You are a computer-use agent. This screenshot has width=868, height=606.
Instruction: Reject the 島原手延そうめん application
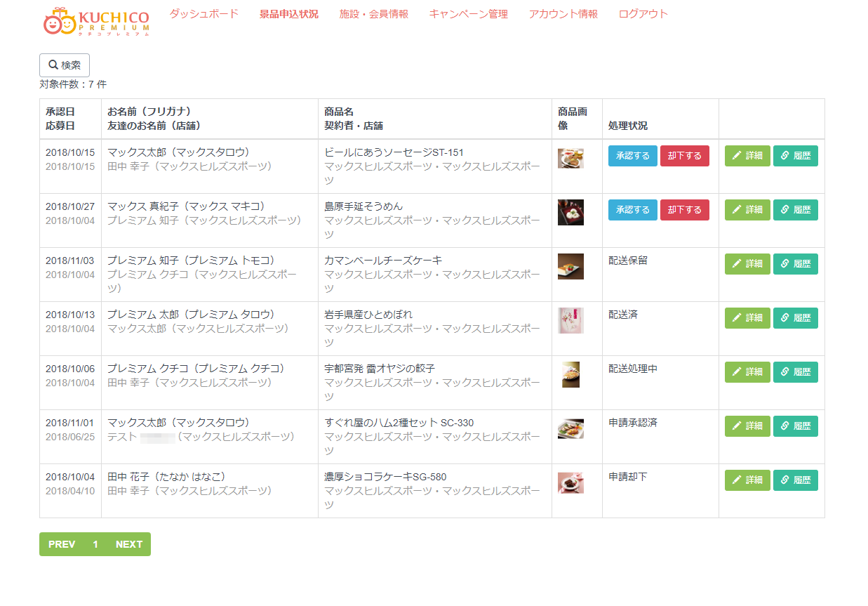point(684,210)
